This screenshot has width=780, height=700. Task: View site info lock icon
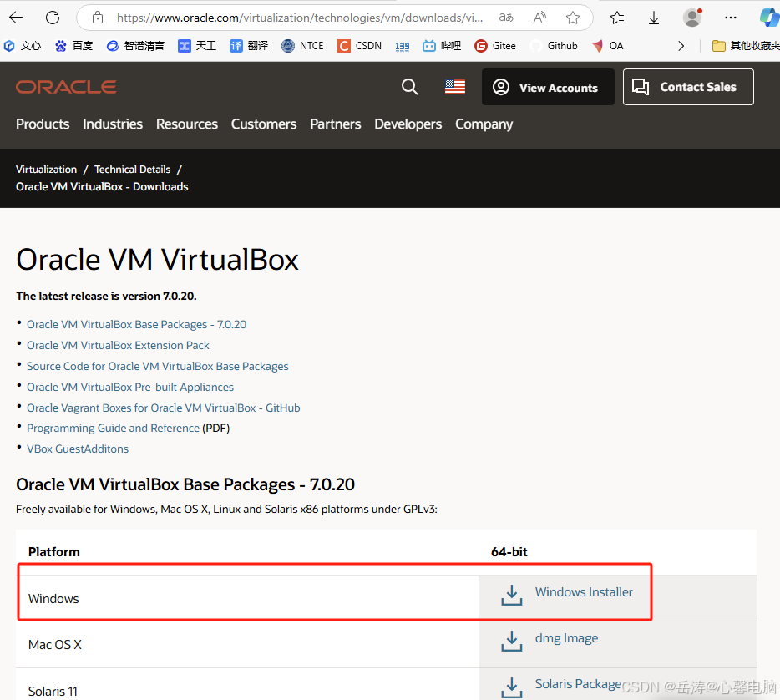98,18
